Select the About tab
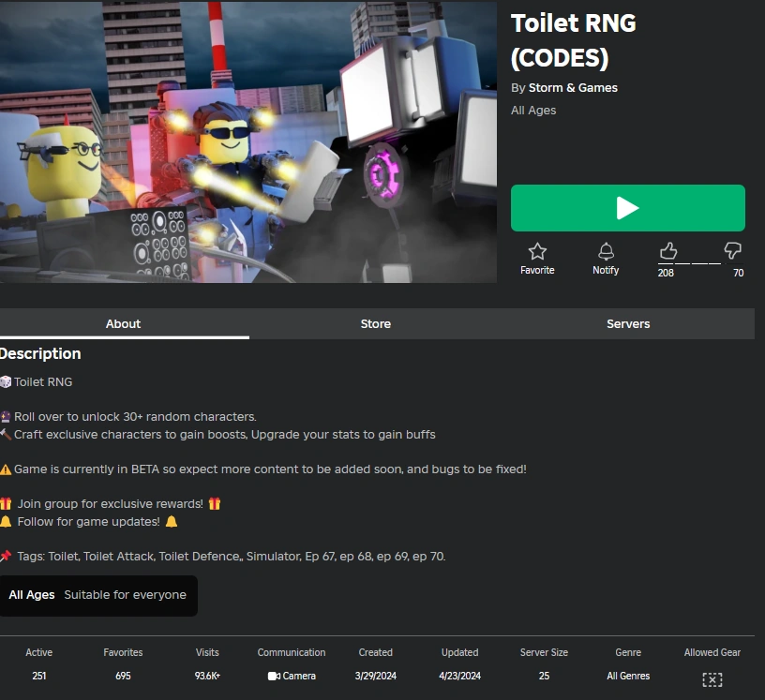Viewport: 765px width, 700px height. [124, 323]
